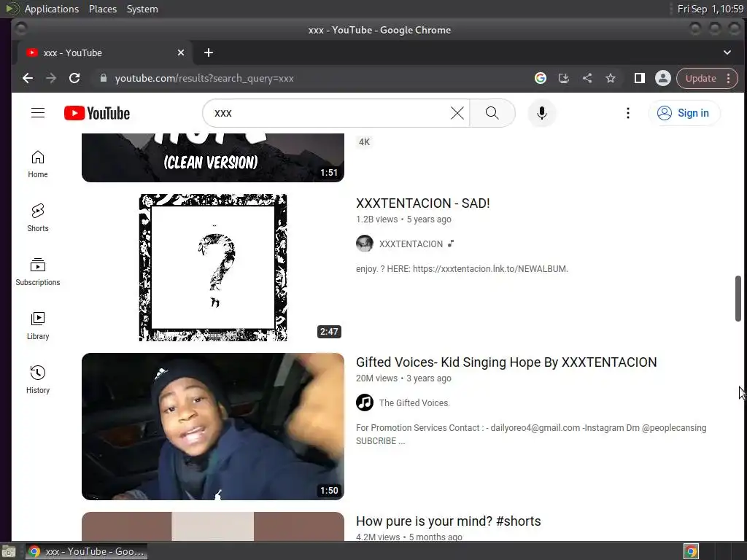This screenshot has width=747, height=560.
Task: Click '1.2B views' text
Action: (376, 219)
